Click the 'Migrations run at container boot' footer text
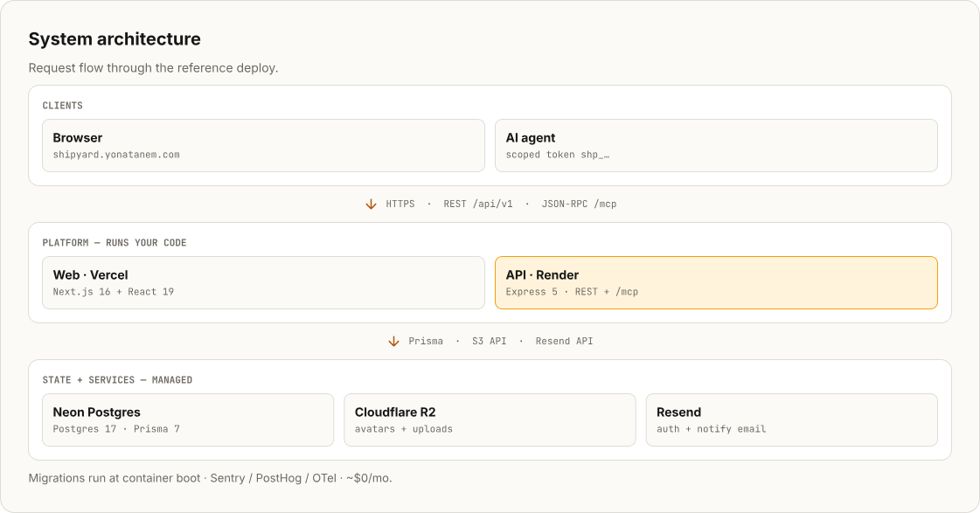 (115, 478)
